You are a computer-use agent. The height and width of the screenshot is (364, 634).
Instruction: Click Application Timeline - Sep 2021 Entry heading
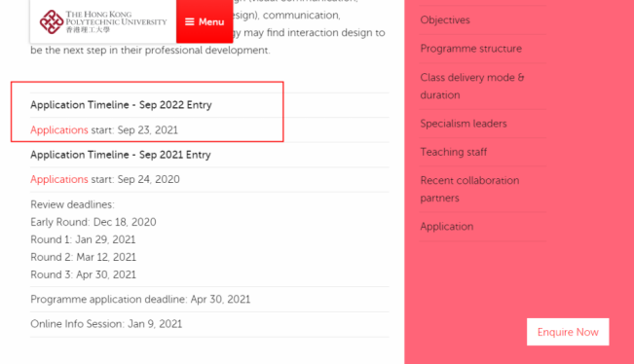point(121,155)
